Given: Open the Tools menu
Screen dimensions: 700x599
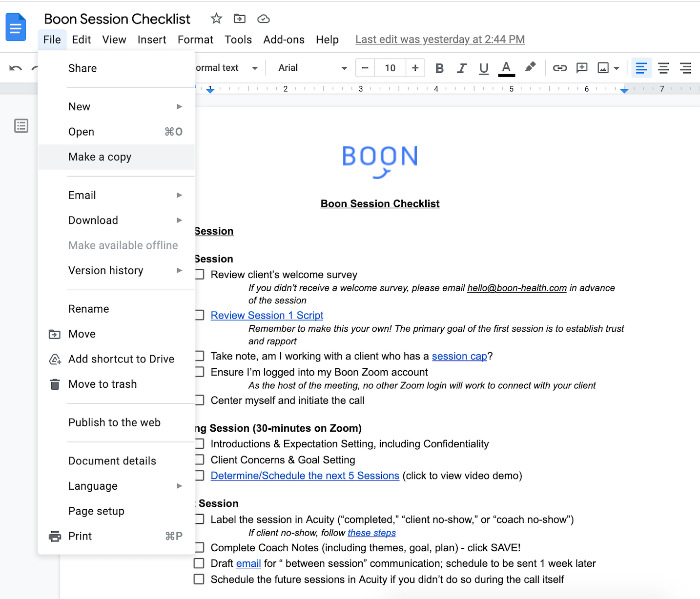Looking at the screenshot, I should point(238,40).
